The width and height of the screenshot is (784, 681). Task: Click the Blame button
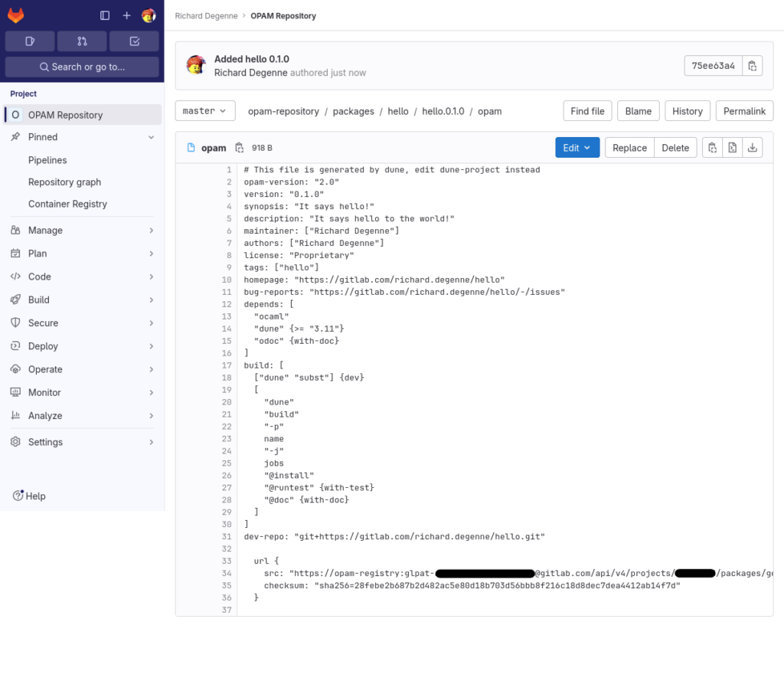pyautogui.click(x=638, y=110)
